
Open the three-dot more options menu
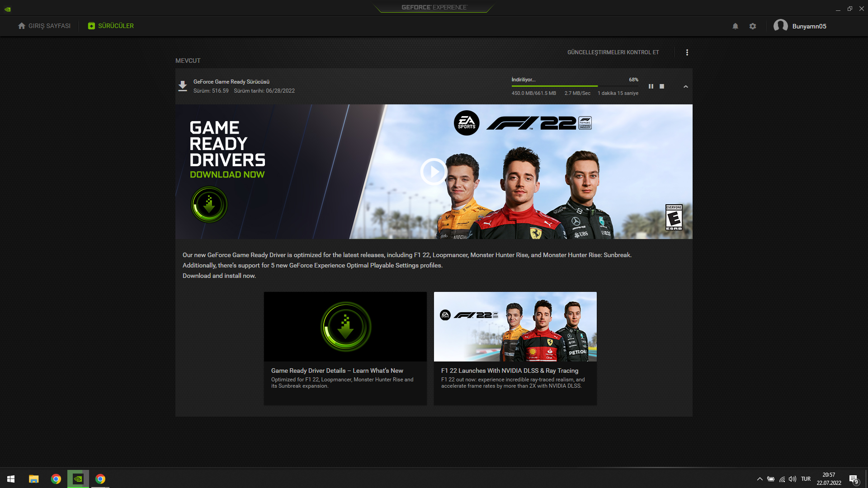(x=687, y=52)
